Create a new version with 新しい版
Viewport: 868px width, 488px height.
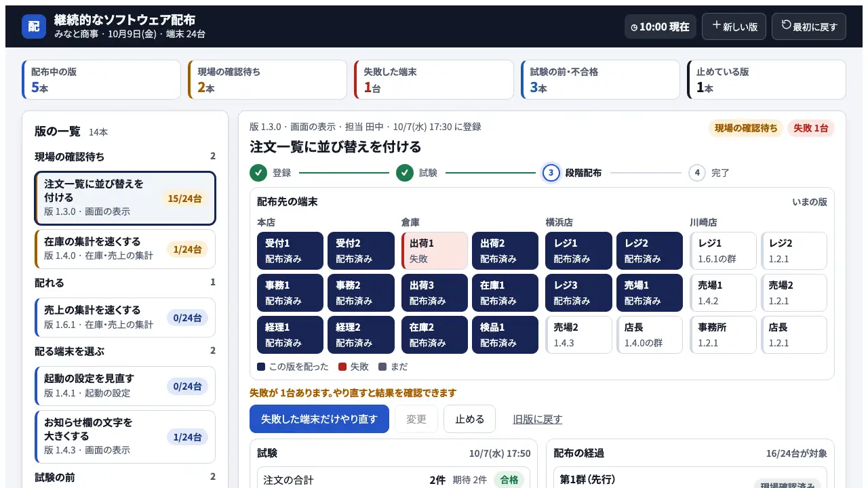[x=734, y=26]
